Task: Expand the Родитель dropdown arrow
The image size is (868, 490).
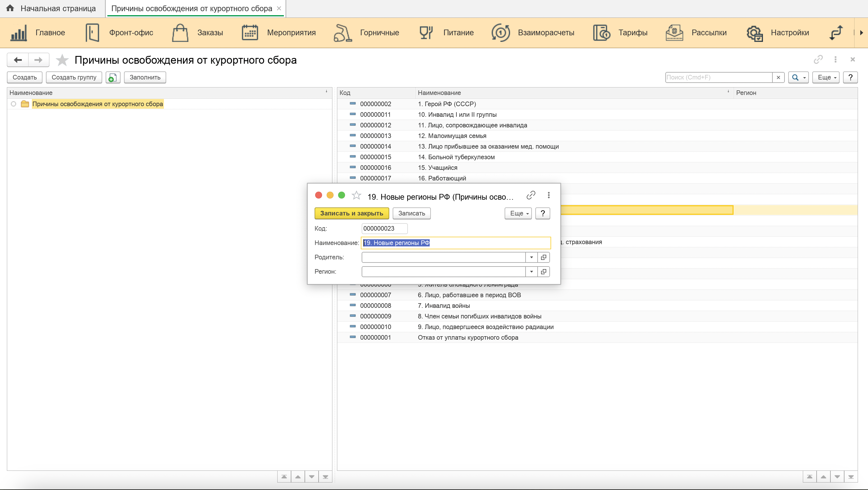Action: point(531,257)
